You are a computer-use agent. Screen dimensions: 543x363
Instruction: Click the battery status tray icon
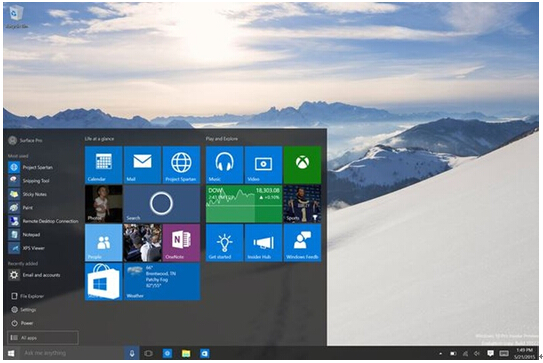click(453, 354)
